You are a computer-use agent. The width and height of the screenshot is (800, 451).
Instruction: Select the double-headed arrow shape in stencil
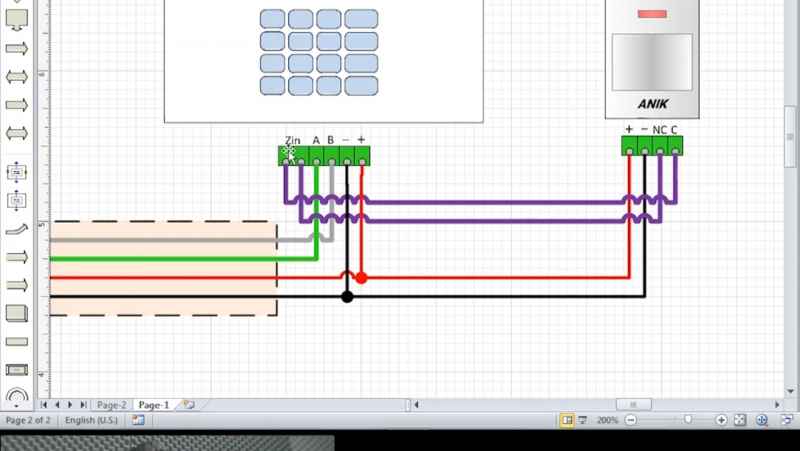click(x=17, y=76)
